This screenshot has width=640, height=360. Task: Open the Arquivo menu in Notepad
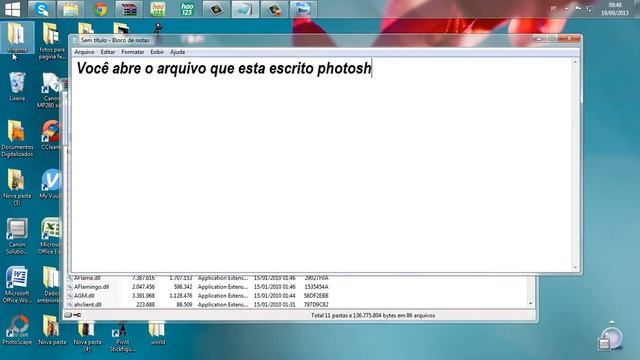point(84,52)
